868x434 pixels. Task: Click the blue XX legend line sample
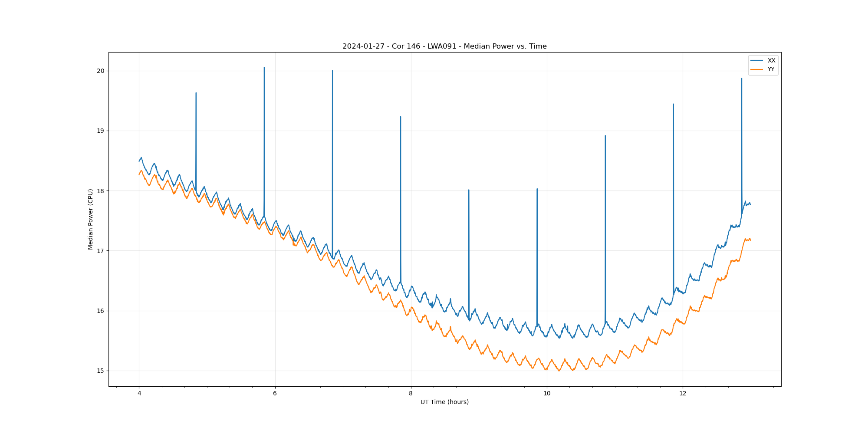coord(756,61)
